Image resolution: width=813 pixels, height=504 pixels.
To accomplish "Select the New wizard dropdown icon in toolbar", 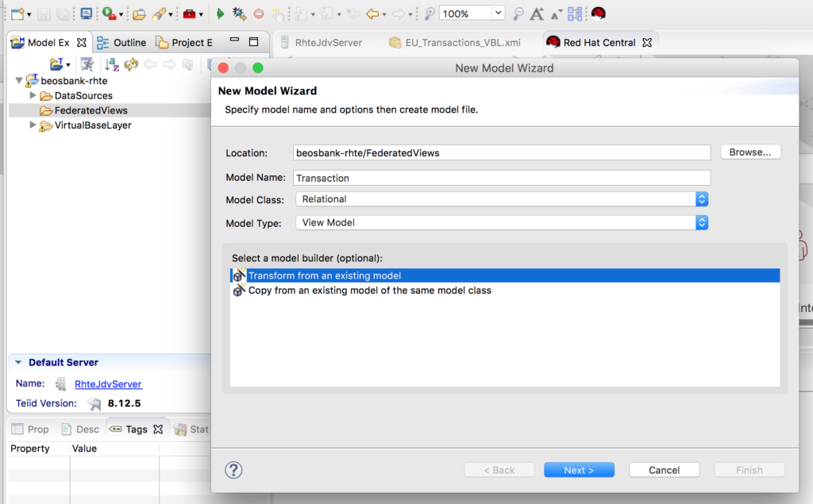I will tap(29, 13).
